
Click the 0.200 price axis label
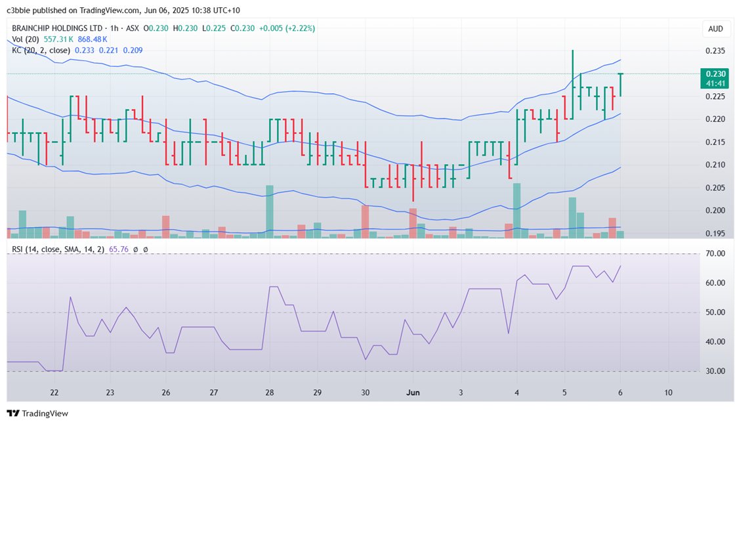pos(715,210)
